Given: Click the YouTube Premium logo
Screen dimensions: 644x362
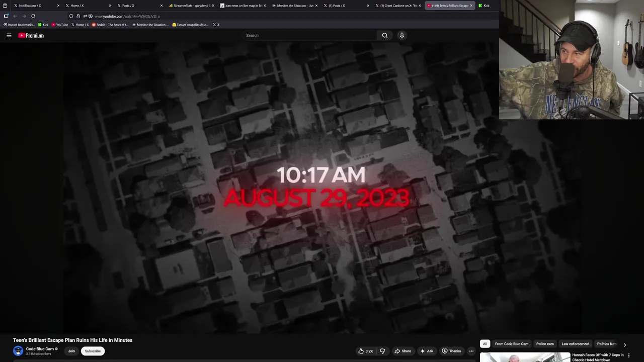Looking at the screenshot, I should coord(31,35).
